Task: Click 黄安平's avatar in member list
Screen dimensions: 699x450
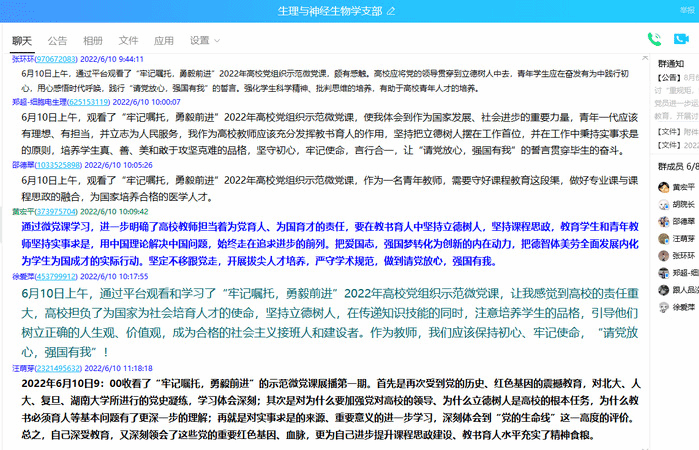Action: click(663, 187)
